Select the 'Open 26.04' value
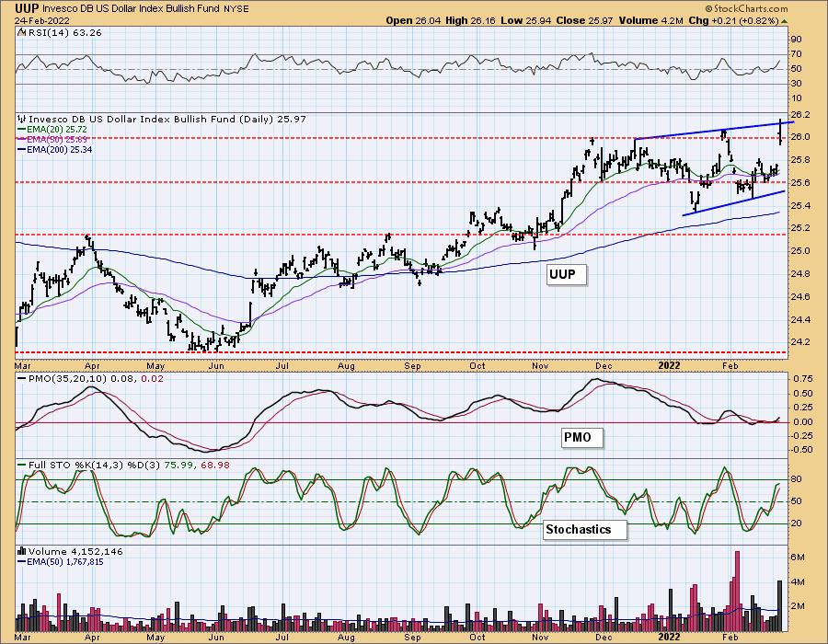 (x=412, y=20)
